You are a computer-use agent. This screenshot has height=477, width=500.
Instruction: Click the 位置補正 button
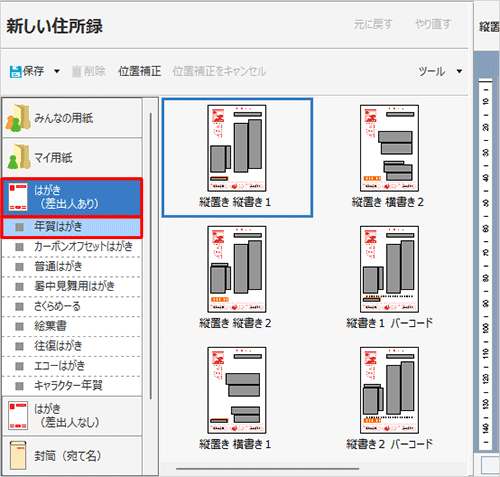(x=139, y=71)
